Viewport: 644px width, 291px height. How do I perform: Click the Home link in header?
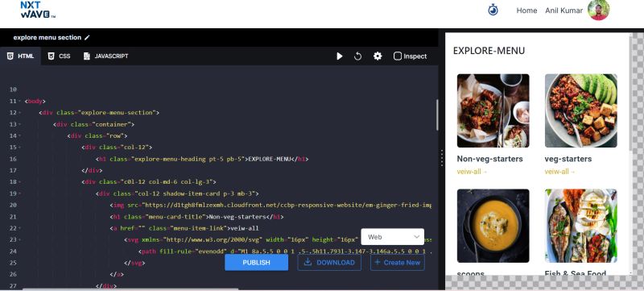pos(526,10)
